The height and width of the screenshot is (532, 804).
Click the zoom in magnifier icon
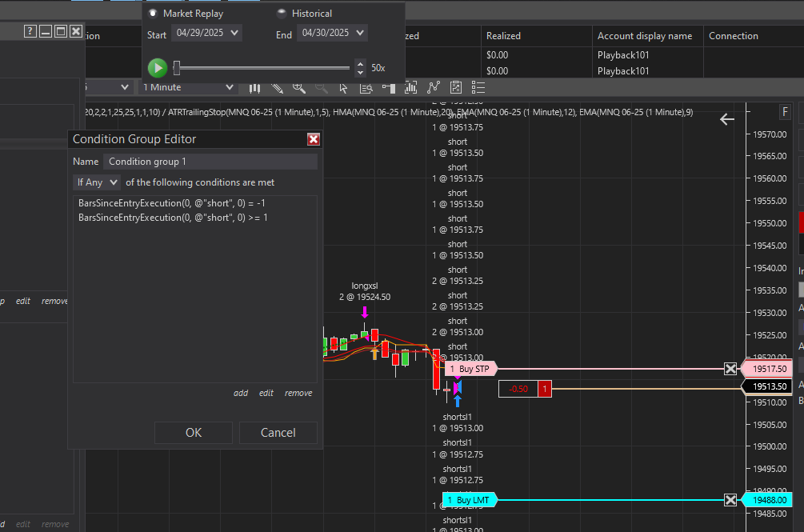tap(299, 88)
